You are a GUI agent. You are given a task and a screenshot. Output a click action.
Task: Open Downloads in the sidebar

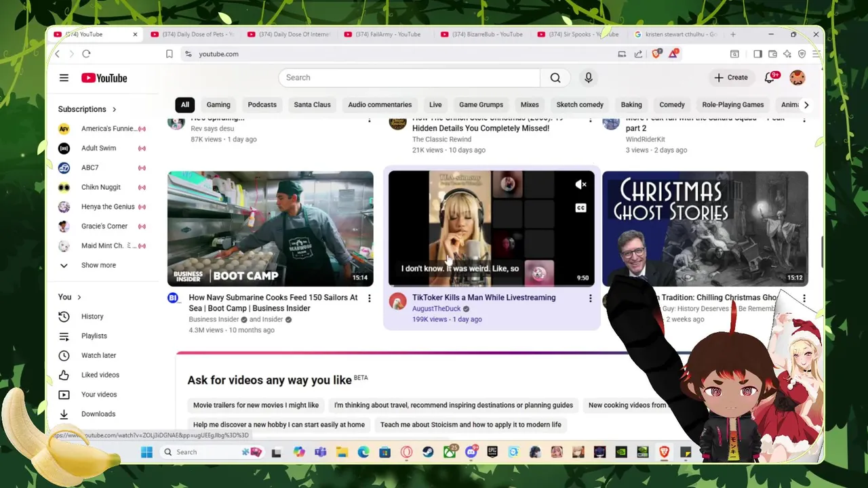click(x=98, y=414)
